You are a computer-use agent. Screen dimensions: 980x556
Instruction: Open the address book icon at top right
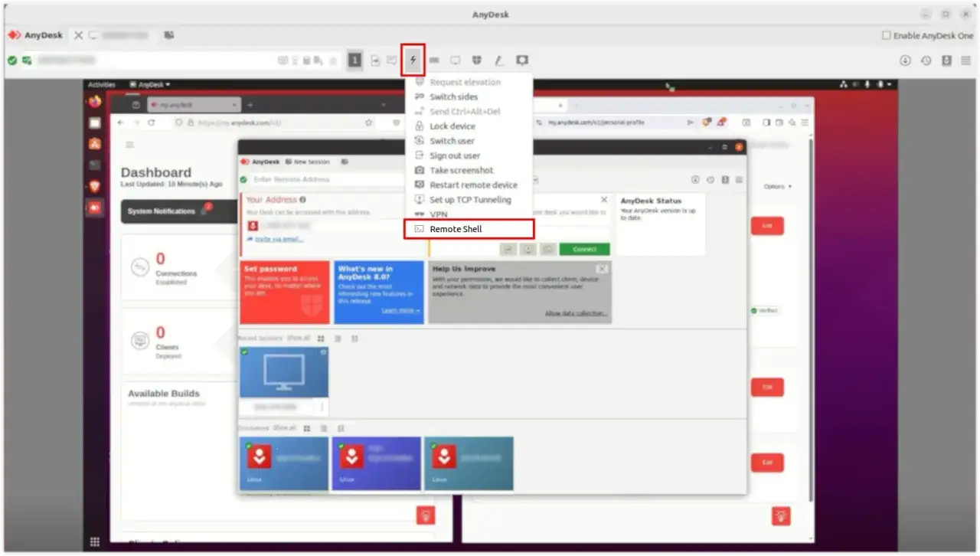click(946, 61)
